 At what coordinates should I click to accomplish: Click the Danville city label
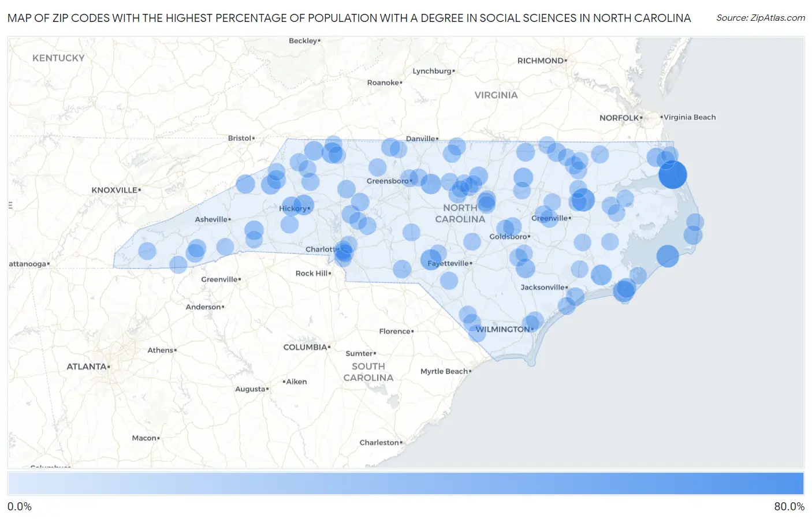tap(420, 139)
